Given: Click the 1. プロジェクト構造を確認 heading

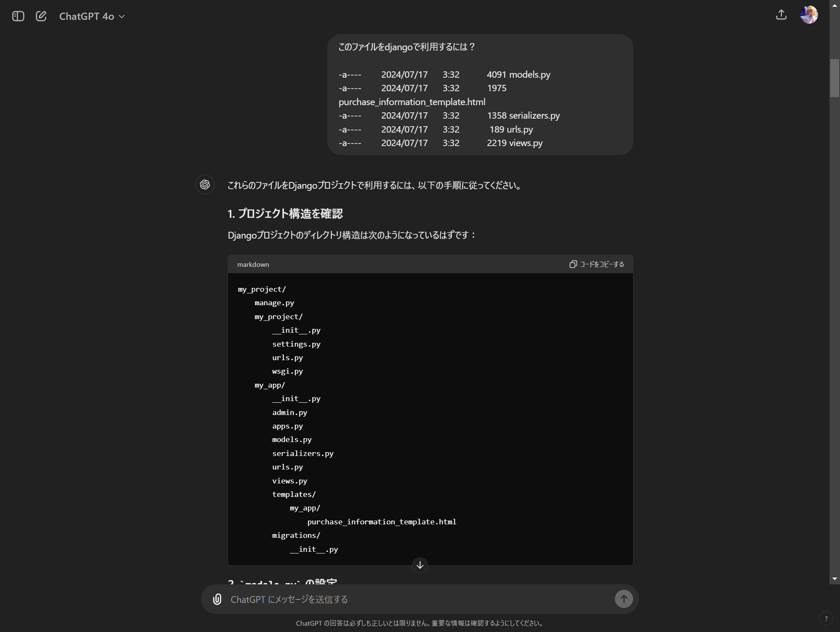Looking at the screenshot, I should point(285,214).
